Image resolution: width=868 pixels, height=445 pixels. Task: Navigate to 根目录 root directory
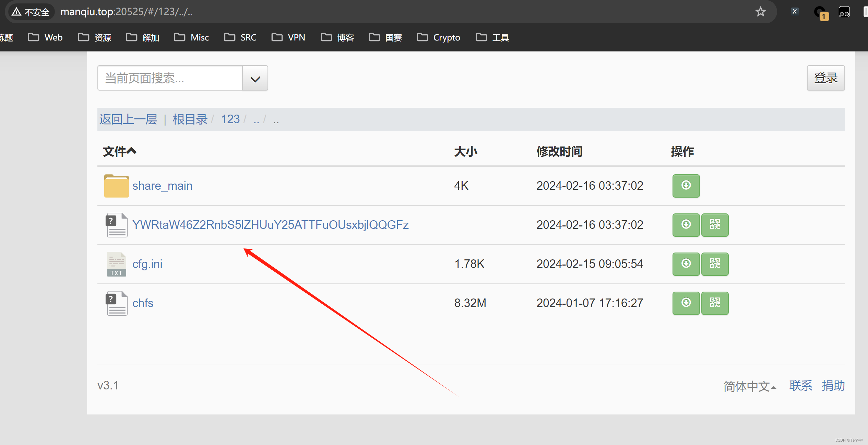190,119
